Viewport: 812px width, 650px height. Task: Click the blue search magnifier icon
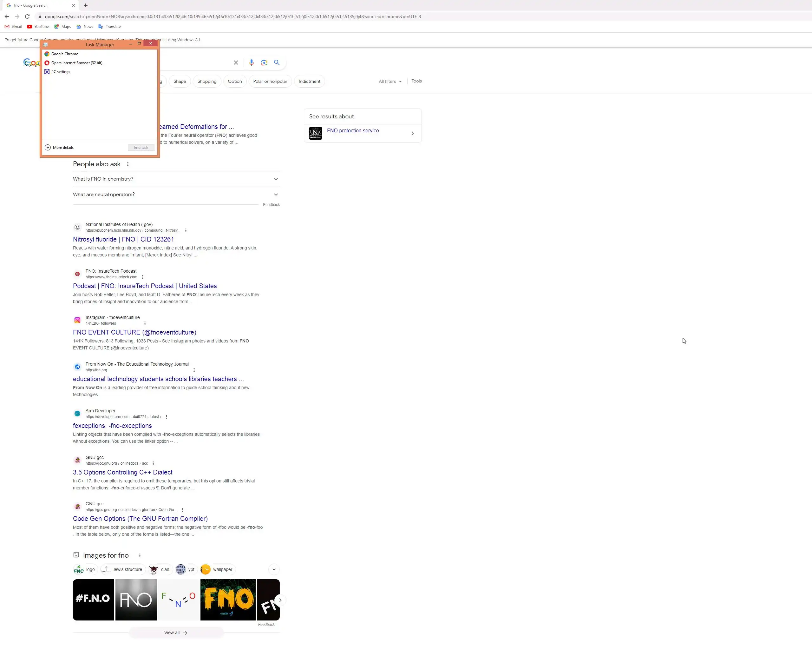(x=277, y=63)
